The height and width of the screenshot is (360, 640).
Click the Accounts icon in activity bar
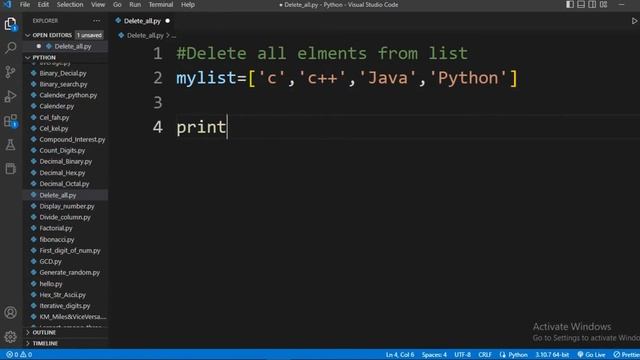11,313
